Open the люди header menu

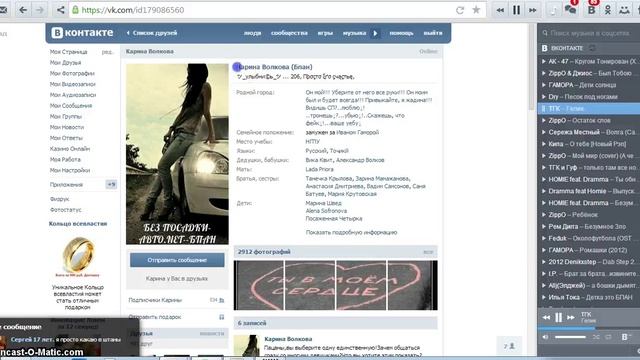tap(252, 33)
